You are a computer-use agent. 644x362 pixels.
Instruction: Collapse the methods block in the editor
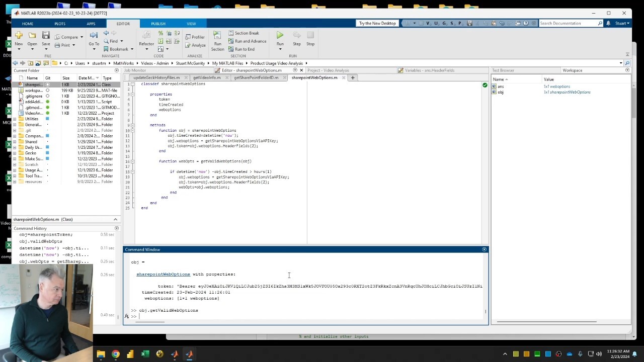click(x=132, y=125)
